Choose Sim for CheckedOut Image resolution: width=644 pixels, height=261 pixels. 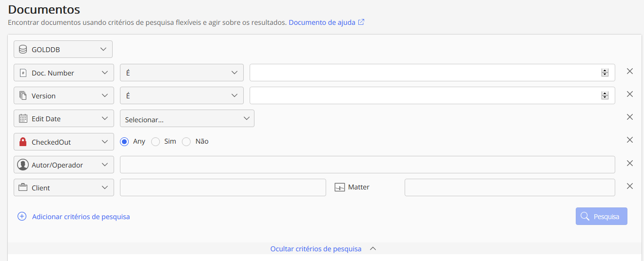click(x=156, y=142)
